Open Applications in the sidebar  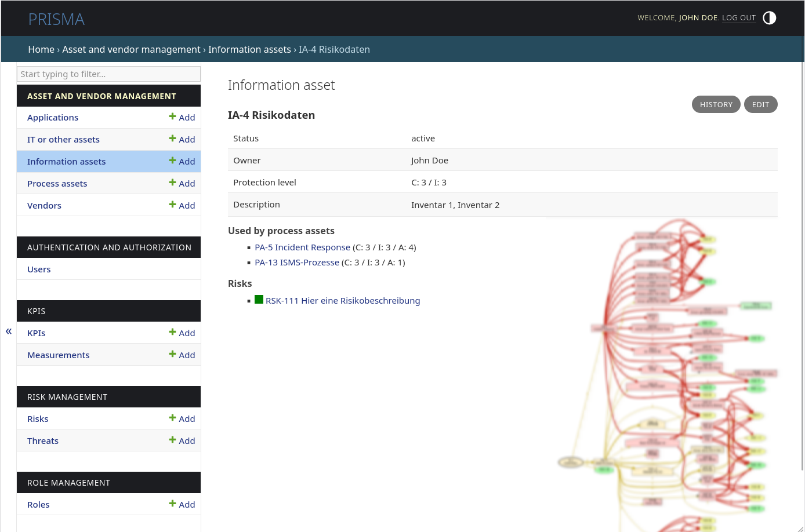coord(53,117)
